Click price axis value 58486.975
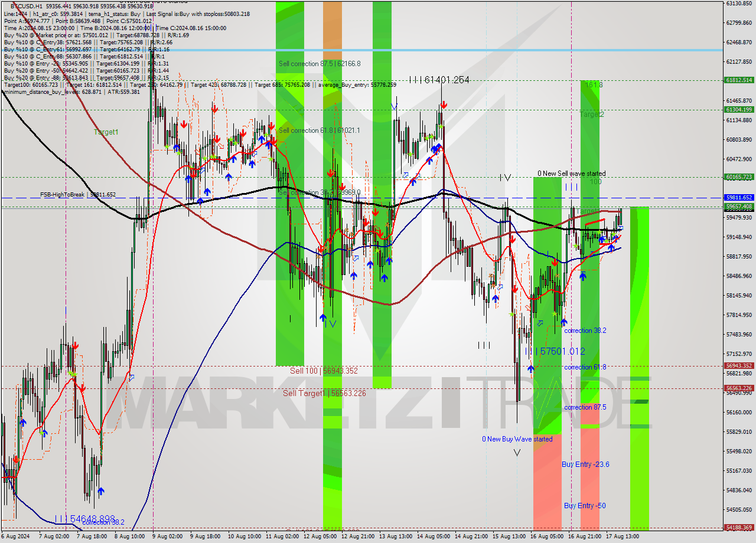756x543 pixels. pyautogui.click(x=738, y=276)
